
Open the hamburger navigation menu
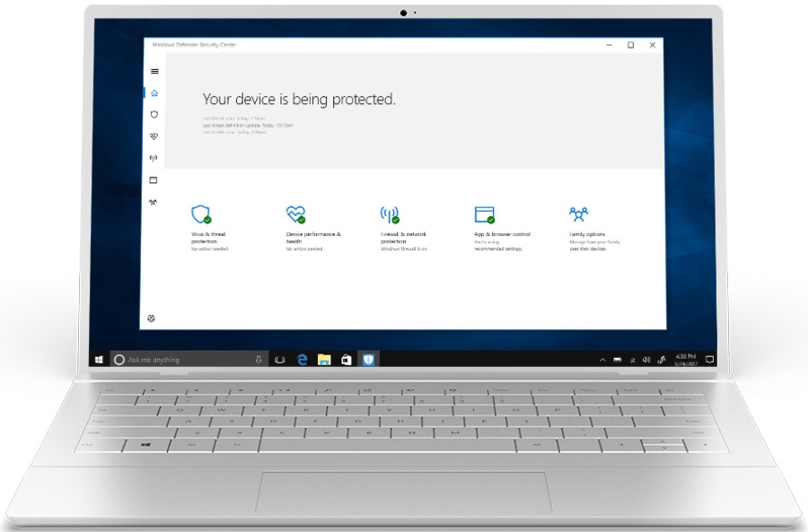pyautogui.click(x=154, y=72)
